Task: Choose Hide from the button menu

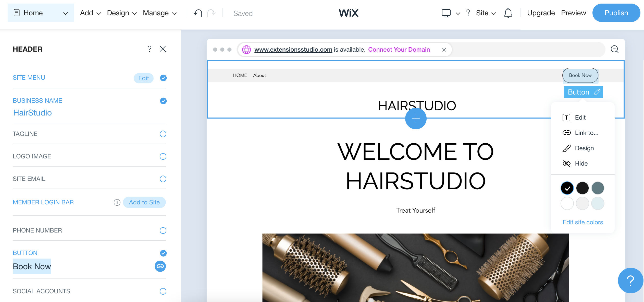Action: point(581,164)
